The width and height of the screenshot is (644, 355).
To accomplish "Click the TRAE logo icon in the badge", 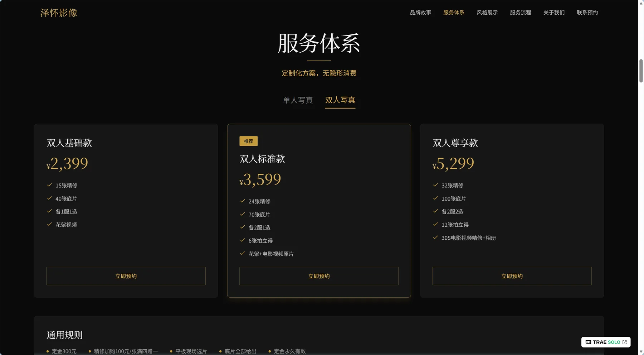I will point(588,342).
